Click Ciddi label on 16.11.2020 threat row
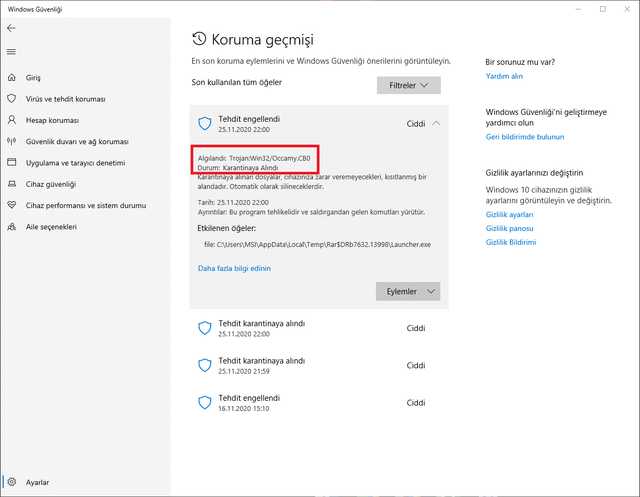Screen dimensions: 640x497 click(416, 403)
